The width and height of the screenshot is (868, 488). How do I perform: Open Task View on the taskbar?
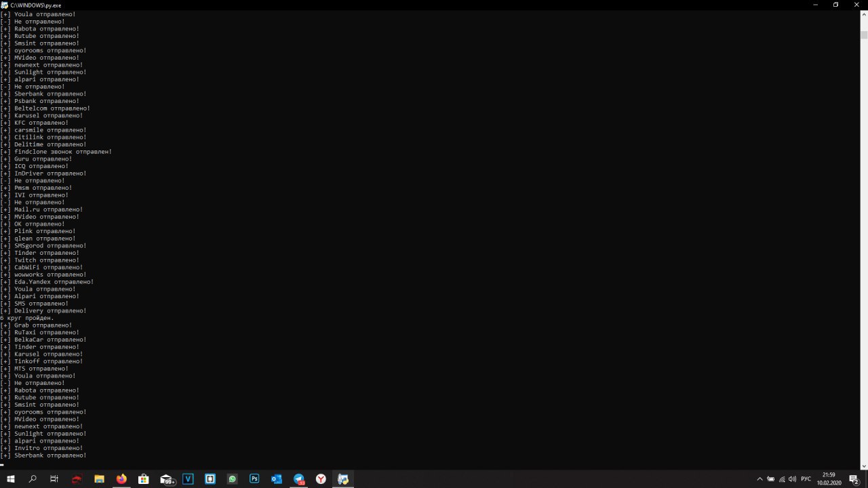point(54,479)
